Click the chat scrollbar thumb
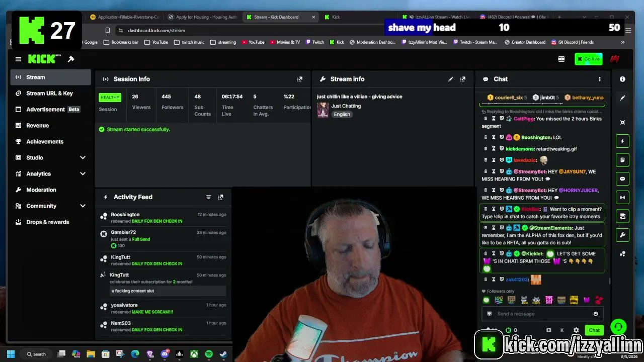Image resolution: width=644 pixels, height=362 pixels. pyautogui.click(x=610, y=281)
